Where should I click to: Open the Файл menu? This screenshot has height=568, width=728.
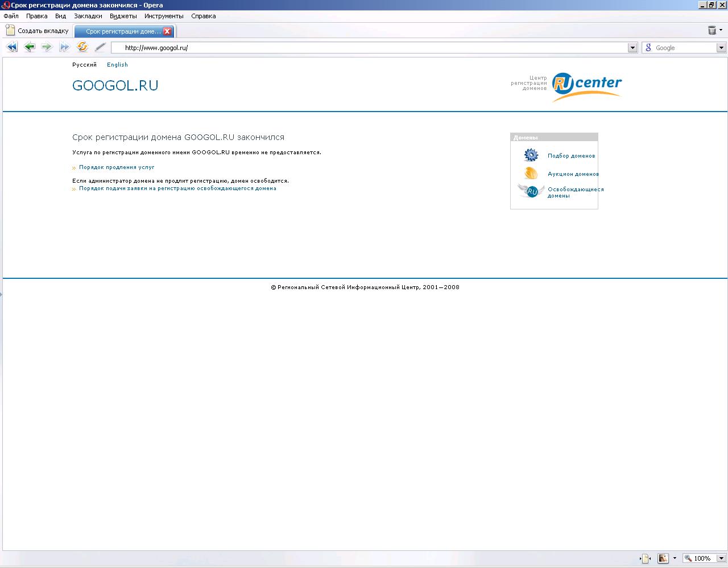point(11,16)
